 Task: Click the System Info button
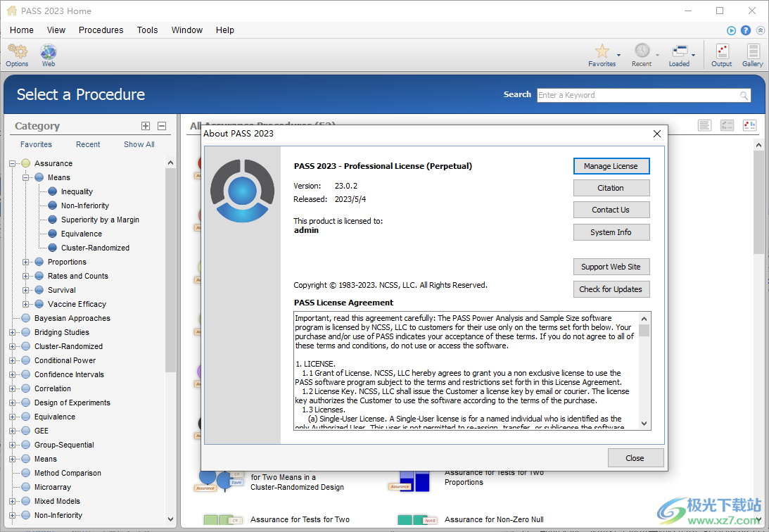611,232
